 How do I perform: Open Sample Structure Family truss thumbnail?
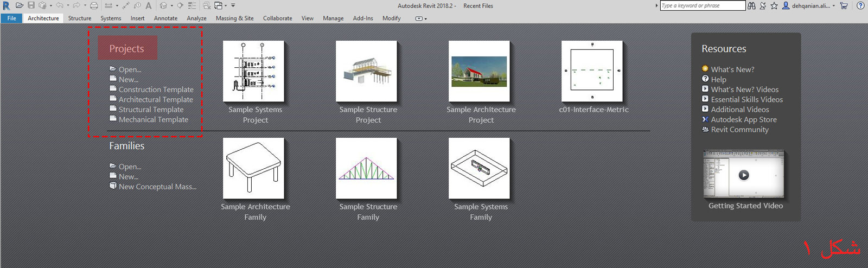366,168
